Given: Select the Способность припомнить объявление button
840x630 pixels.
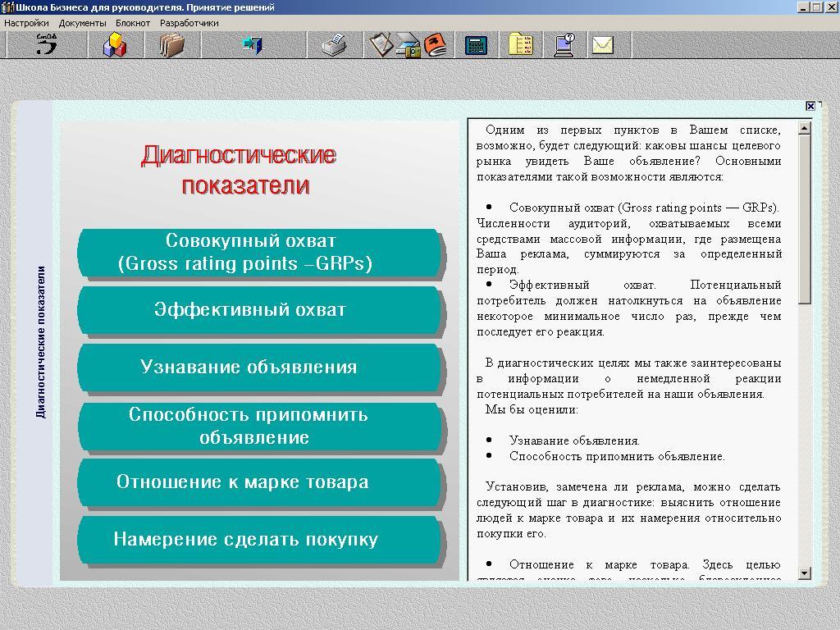Looking at the screenshot, I should tap(260, 426).
